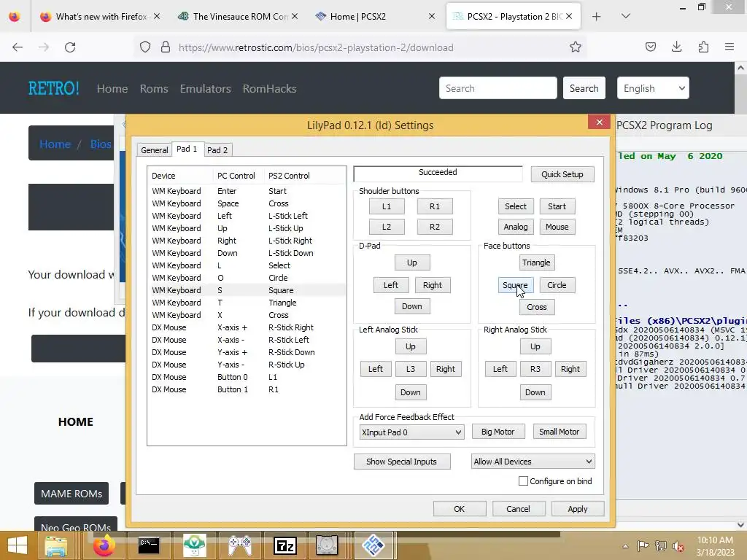Open Firefox hamburger menu
The image size is (747, 560).
coord(729,47)
